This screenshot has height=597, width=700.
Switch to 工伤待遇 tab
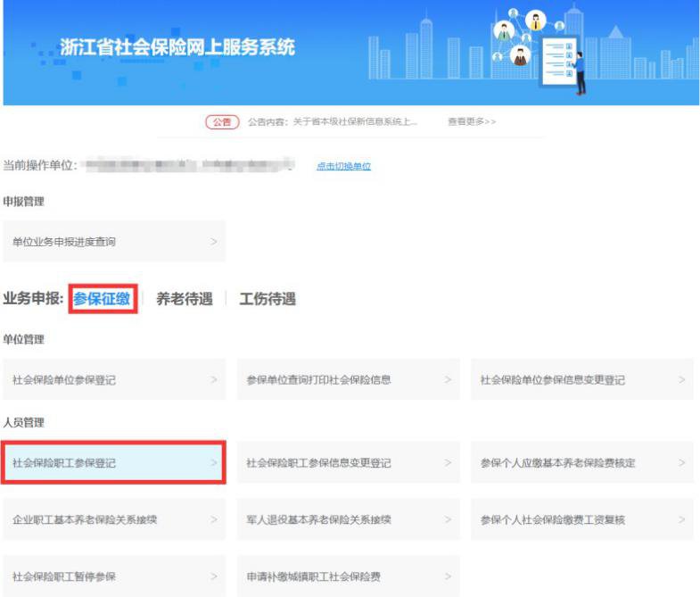267,300
